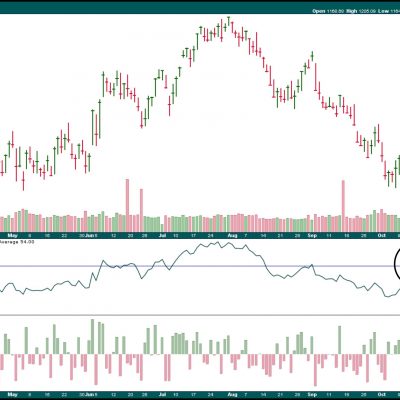400x400 pixels.
Task: Select the Jul label on upper date axis
Action: (x=162, y=235)
